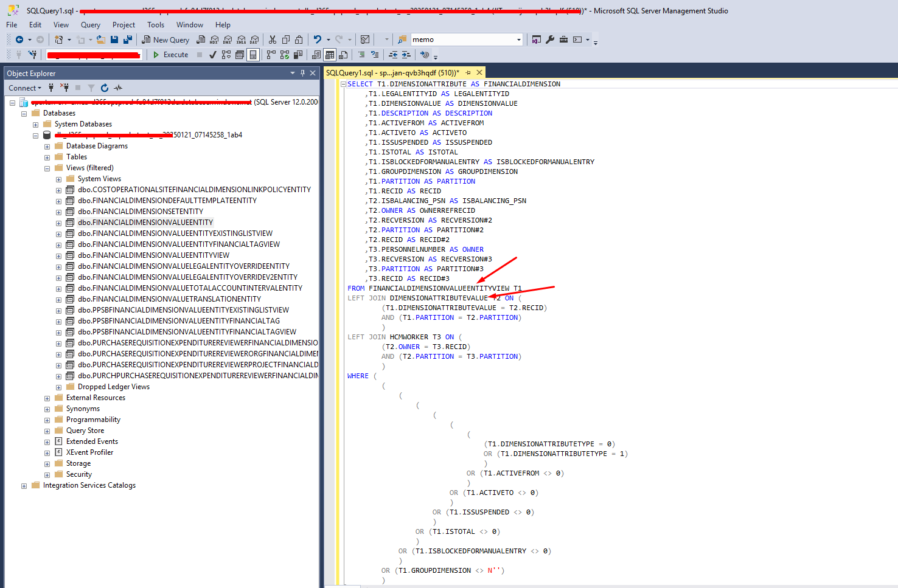Open the Query menu
Screen dimensions: 898x588
pos(91,25)
